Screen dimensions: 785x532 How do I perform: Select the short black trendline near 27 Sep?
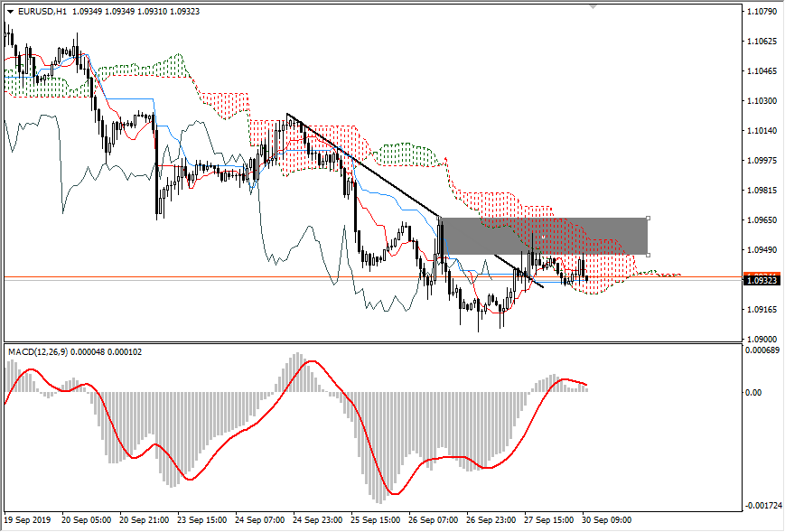click(x=519, y=270)
